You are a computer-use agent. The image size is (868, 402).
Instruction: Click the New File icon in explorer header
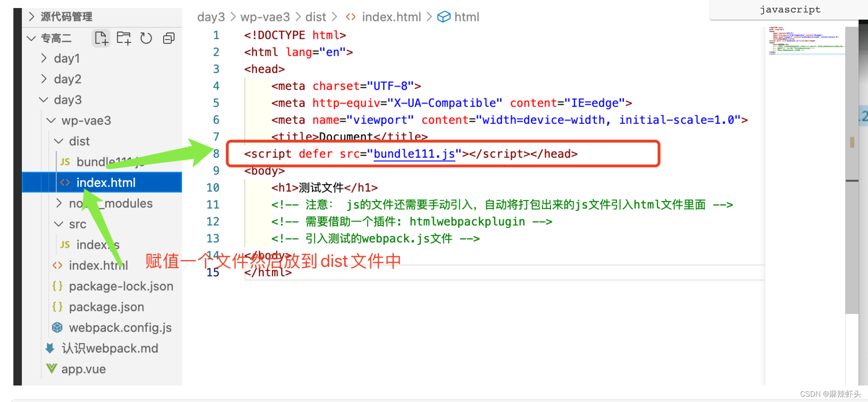point(101,38)
